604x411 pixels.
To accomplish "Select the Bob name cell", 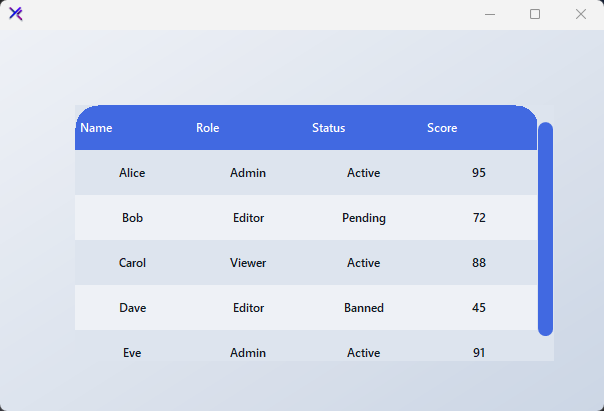I will [x=132, y=218].
